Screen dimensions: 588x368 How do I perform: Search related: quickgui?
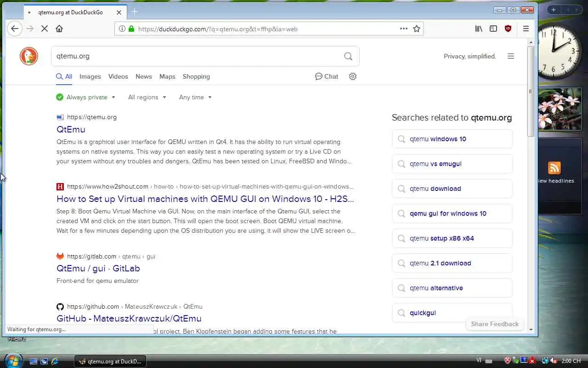coord(452,313)
